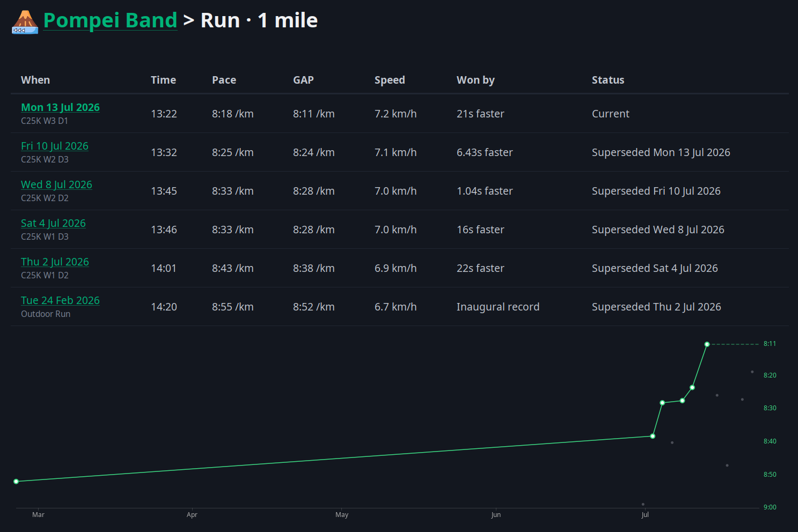Click the When column header
798x532 pixels.
(x=35, y=80)
